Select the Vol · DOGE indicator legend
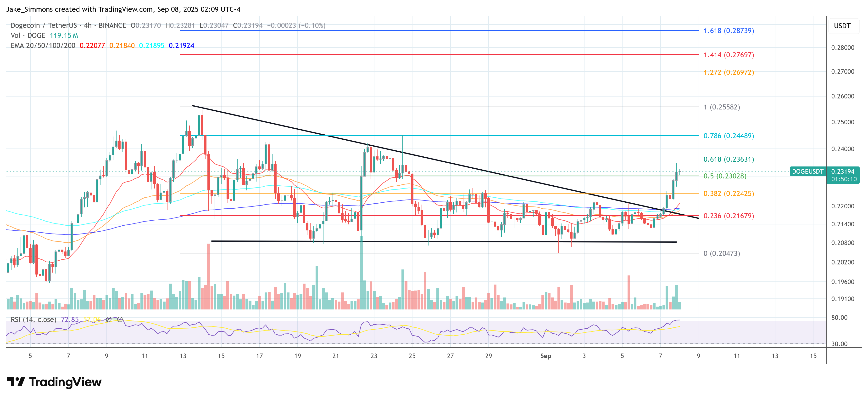Viewport: 868px width, 400px height. (x=28, y=35)
